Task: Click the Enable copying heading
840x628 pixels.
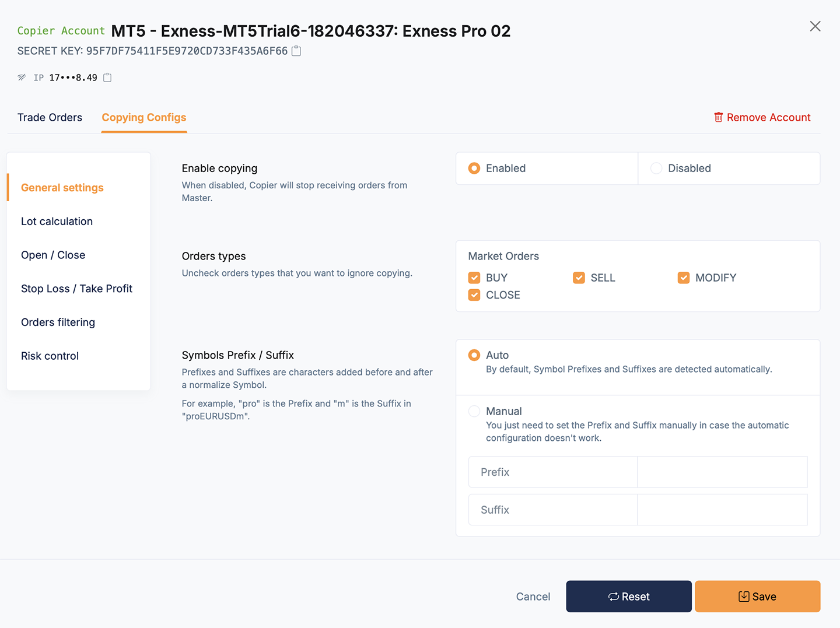Action: point(219,168)
